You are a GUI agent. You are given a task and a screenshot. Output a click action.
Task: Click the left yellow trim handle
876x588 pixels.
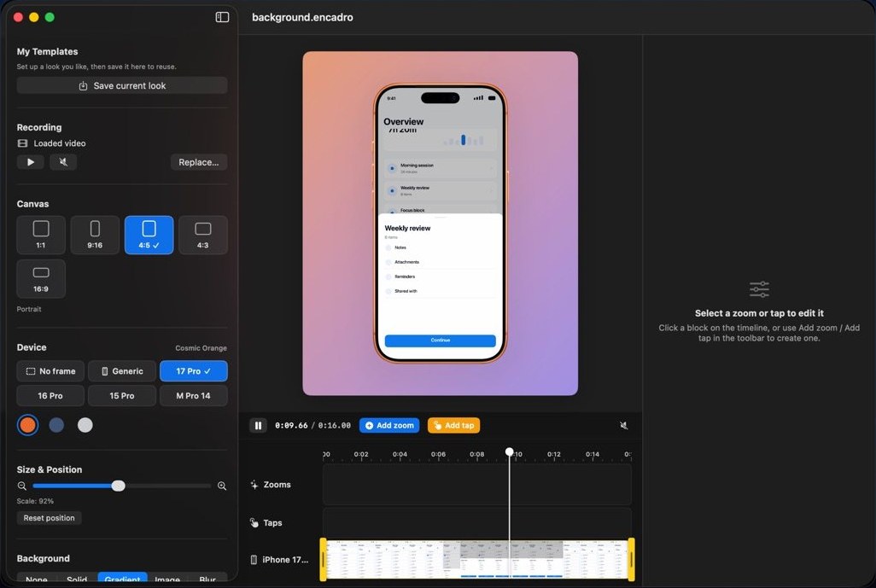click(x=323, y=560)
